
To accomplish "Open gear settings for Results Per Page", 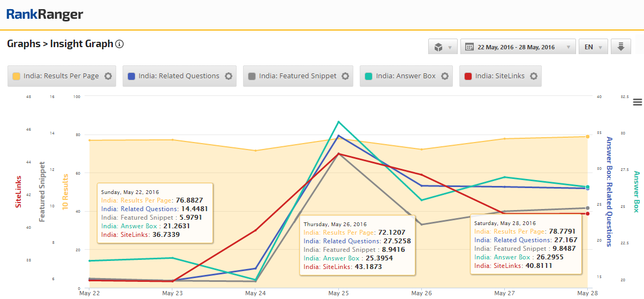I will click(108, 76).
